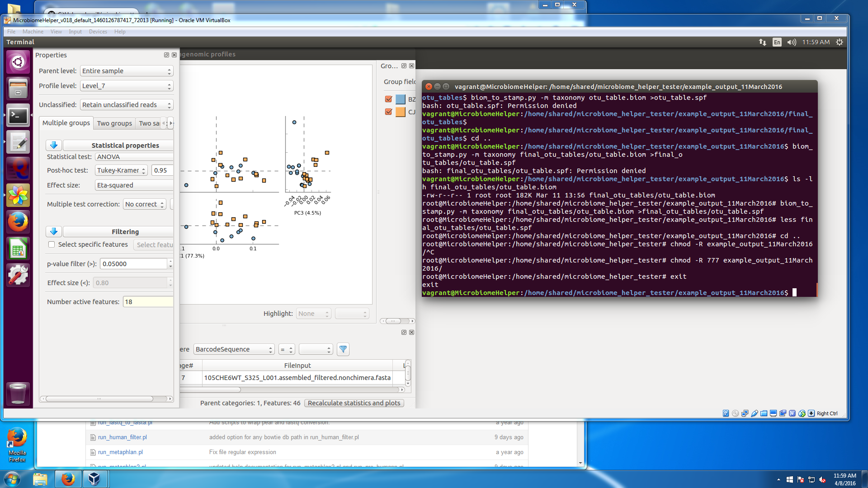Collapse Filtering section with arrow icon
The image size is (868, 488).
pyautogui.click(x=54, y=231)
